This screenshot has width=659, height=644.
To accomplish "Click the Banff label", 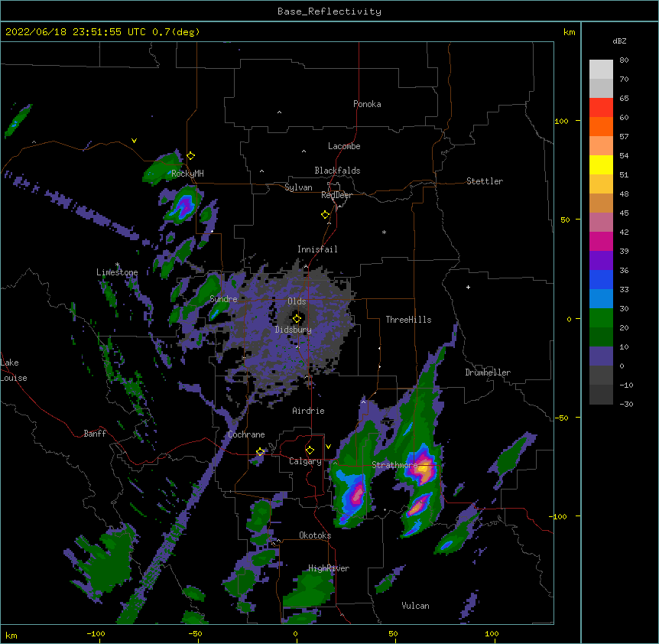I will tap(95, 434).
